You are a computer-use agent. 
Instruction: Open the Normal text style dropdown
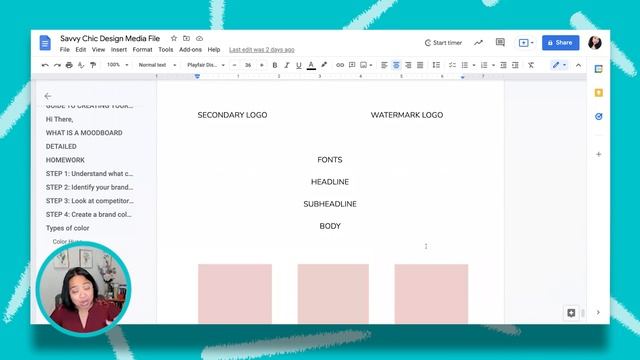click(x=157, y=65)
